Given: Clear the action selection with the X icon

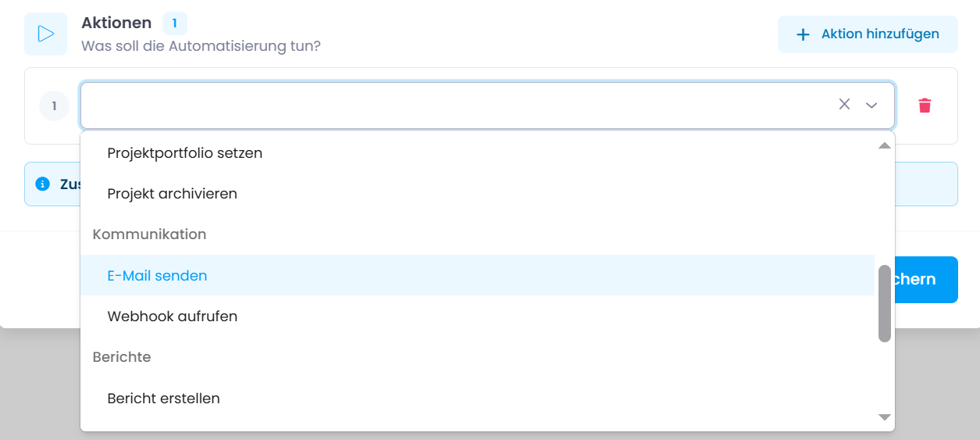Looking at the screenshot, I should click(x=844, y=105).
